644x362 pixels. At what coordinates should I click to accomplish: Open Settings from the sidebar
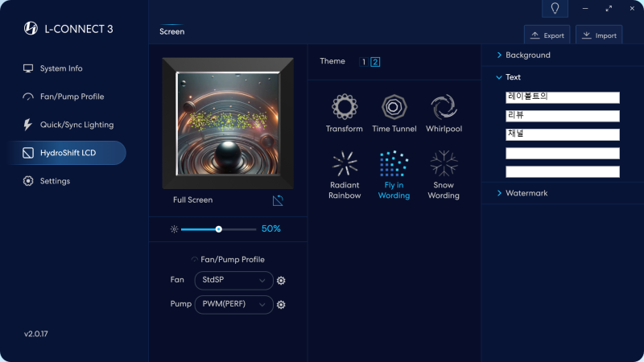pyautogui.click(x=47, y=181)
